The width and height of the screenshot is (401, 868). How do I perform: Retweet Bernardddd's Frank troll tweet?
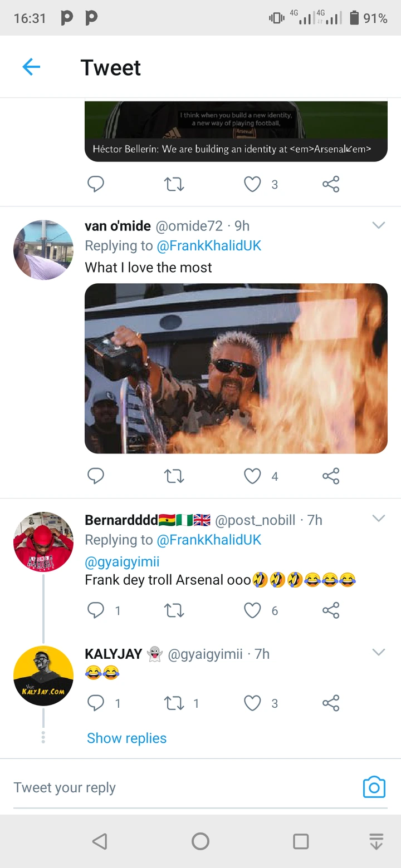click(174, 611)
